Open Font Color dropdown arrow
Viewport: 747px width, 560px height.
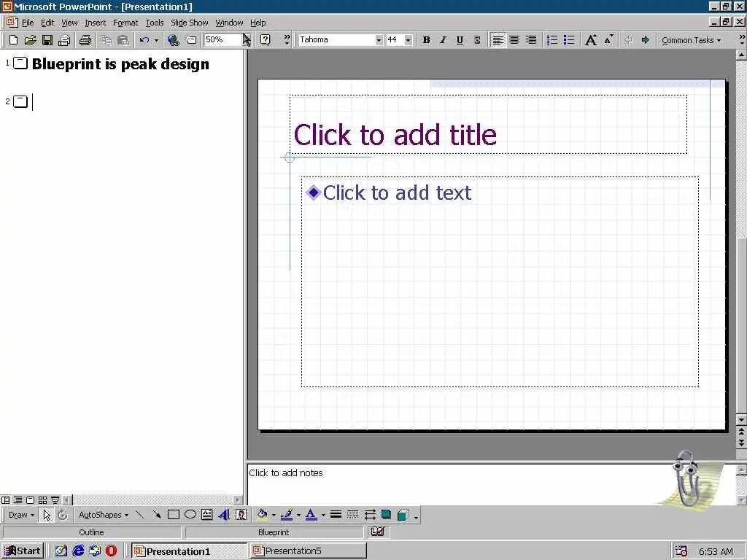tap(323, 515)
